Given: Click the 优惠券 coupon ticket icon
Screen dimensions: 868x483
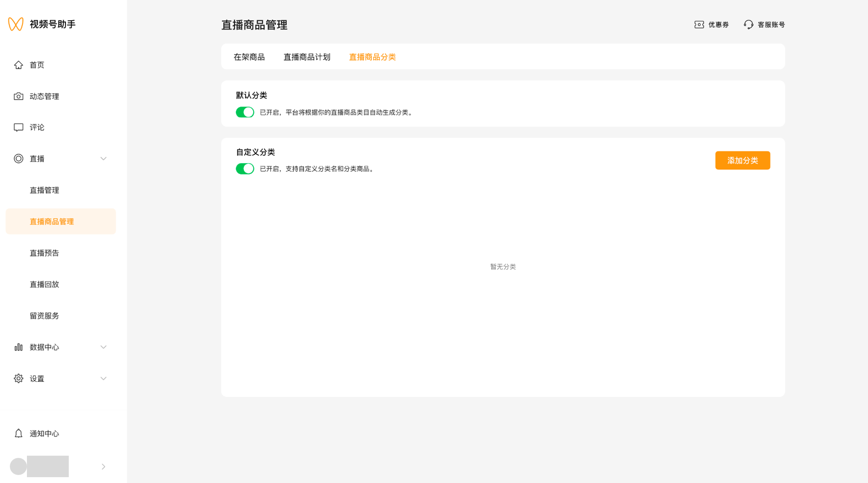Looking at the screenshot, I should pos(699,24).
